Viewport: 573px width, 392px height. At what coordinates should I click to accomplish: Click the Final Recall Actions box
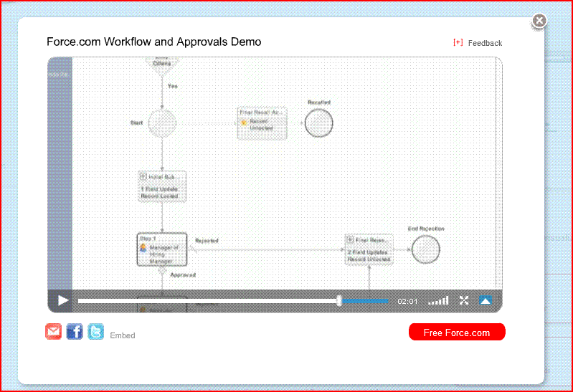(x=262, y=123)
